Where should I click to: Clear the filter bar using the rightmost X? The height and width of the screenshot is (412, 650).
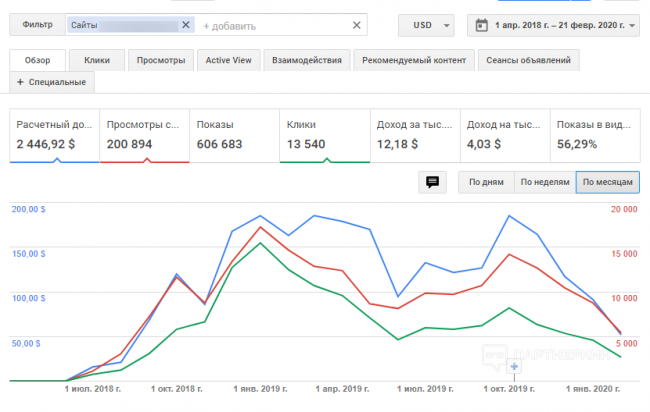(x=357, y=25)
